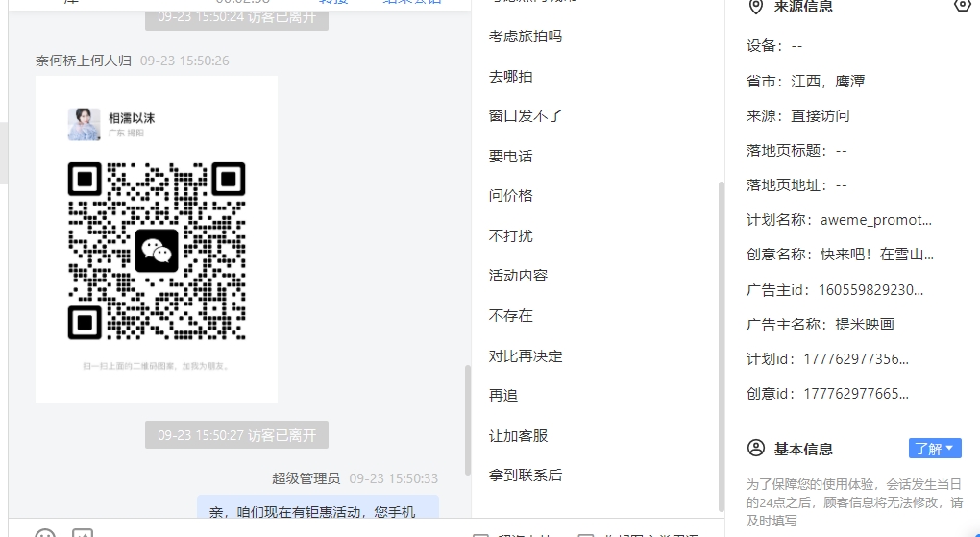This screenshot has width=980, height=537.
Task: Choose the 对比再决定 quick reply
Action: click(525, 355)
